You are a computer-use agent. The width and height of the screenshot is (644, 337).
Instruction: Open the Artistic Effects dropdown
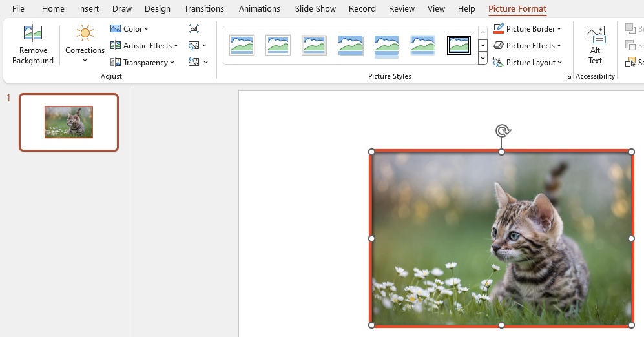(x=144, y=46)
